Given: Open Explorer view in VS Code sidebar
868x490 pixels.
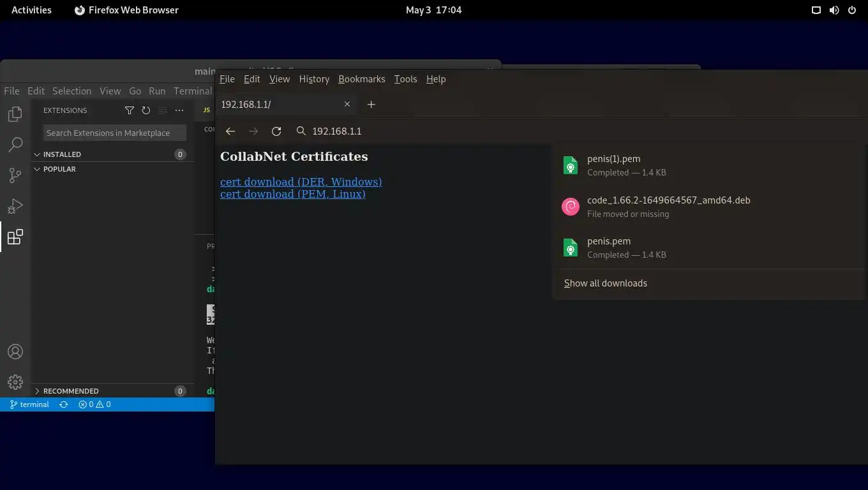Looking at the screenshot, I should (15, 114).
